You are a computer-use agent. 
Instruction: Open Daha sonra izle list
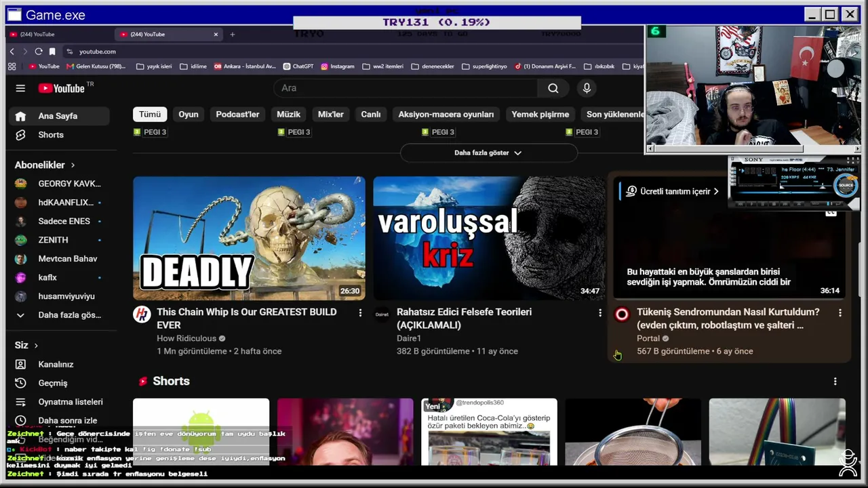coord(60,421)
